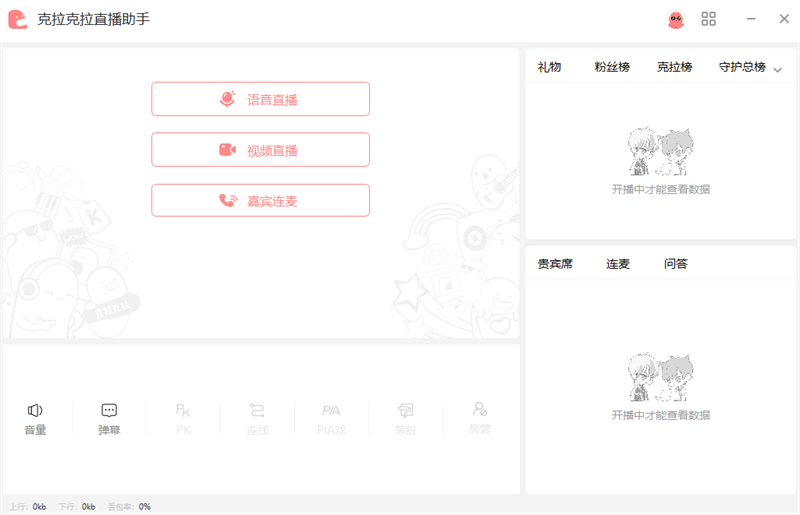Select the 问答 Q&A tab
800x515 pixels.
(x=676, y=264)
